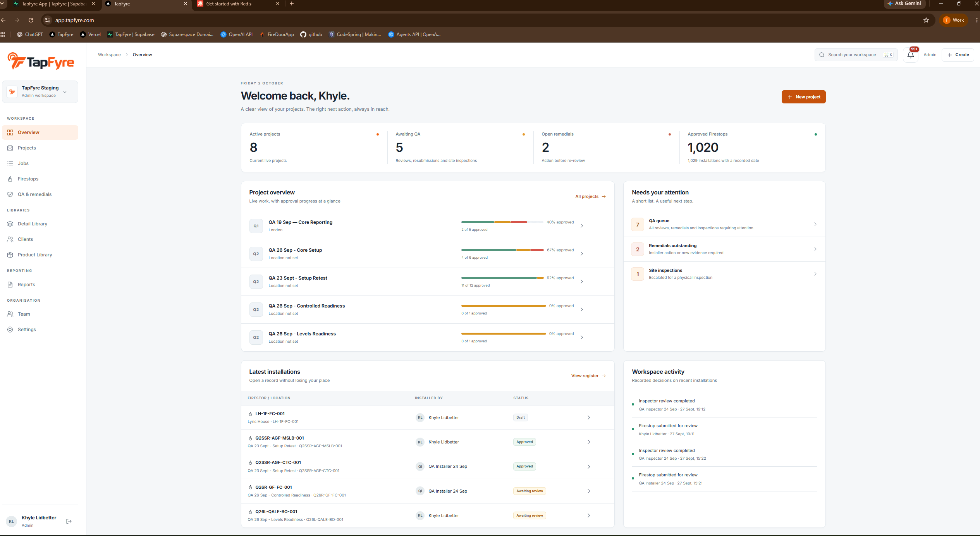Click the Overview grid icon in sidebar
The image size is (980, 536).
[x=10, y=132]
